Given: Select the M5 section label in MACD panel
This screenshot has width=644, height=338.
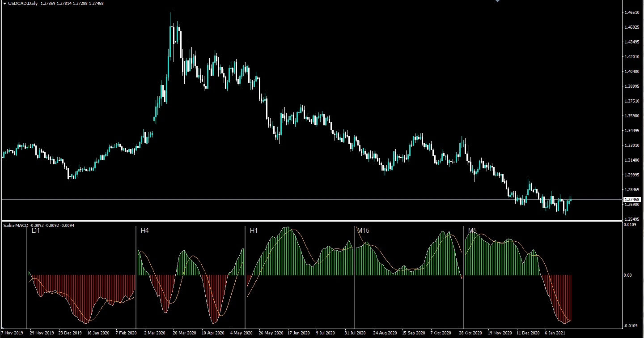Looking at the screenshot, I should coord(471,231).
